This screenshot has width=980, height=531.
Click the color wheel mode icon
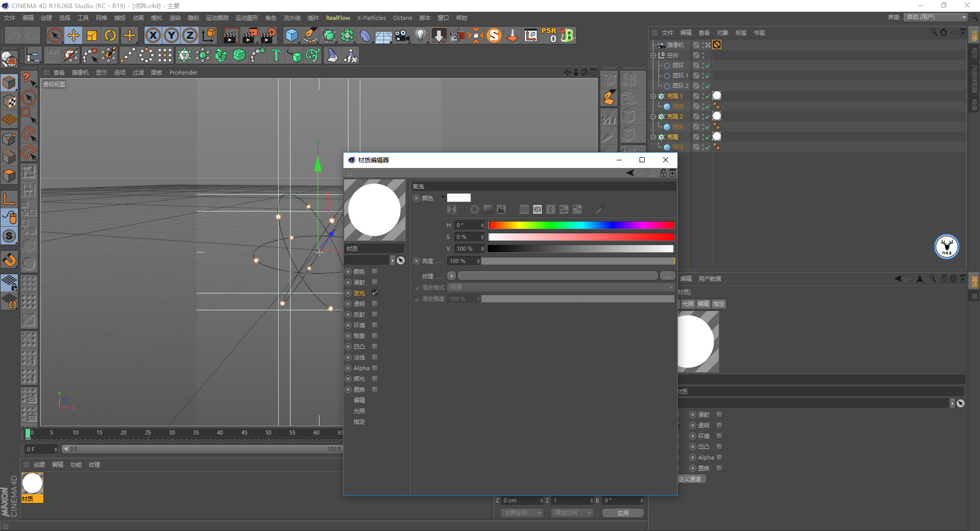point(475,209)
